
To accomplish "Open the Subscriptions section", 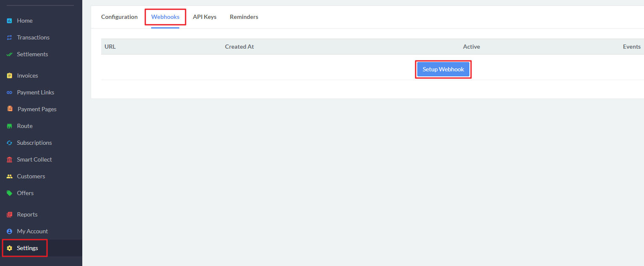I will pos(34,143).
